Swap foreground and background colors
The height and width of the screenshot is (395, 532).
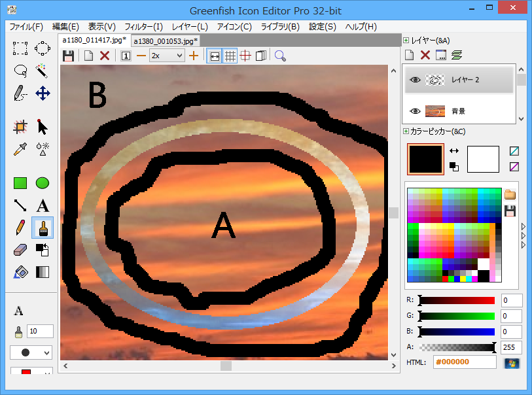coord(453,151)
